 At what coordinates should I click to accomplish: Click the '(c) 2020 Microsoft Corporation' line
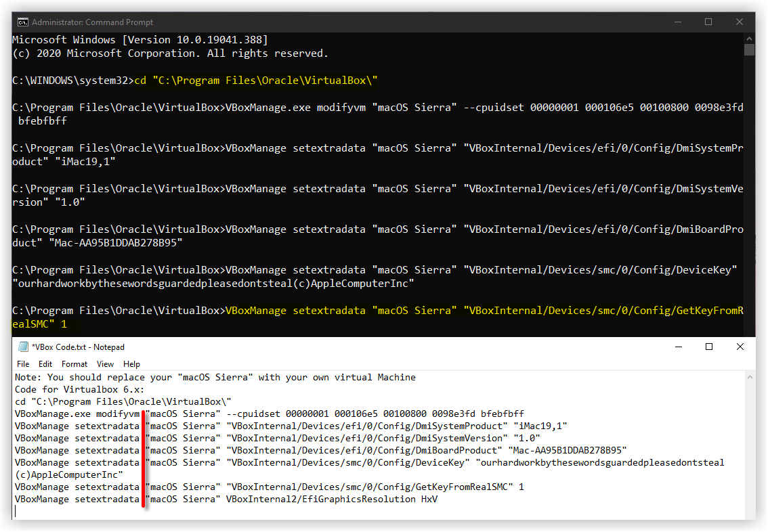pyautogui.click(x=171, y=53)
